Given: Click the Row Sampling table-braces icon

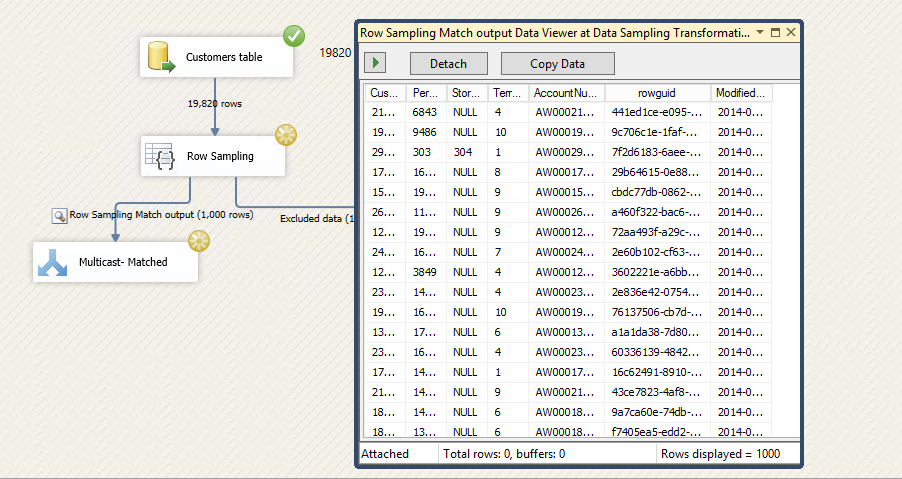Looking at the screenshot, I should pos(159,156).
